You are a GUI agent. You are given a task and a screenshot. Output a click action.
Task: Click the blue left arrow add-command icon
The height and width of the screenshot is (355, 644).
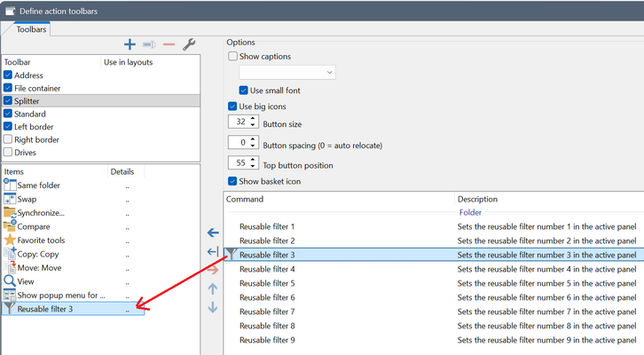[213, 233]
